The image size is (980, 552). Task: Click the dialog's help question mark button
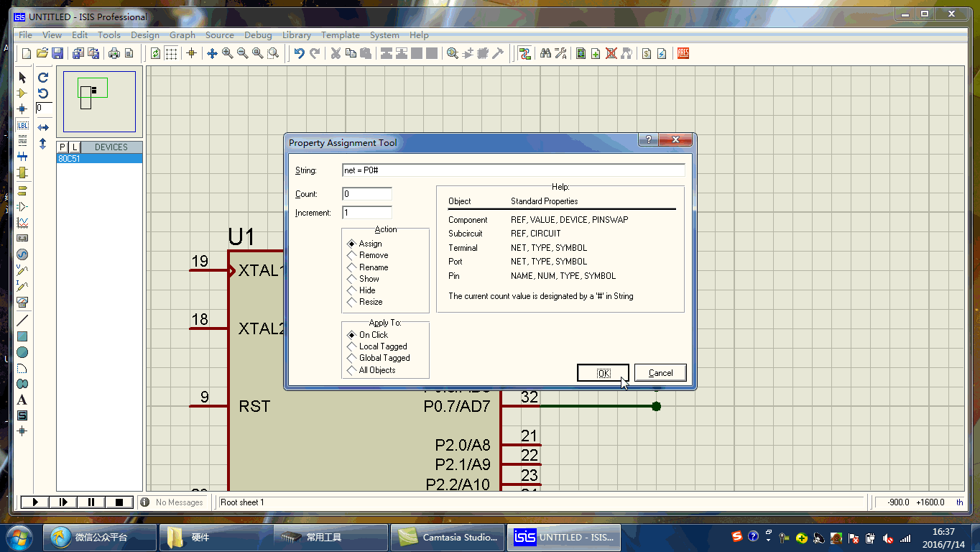pos(647,140)
